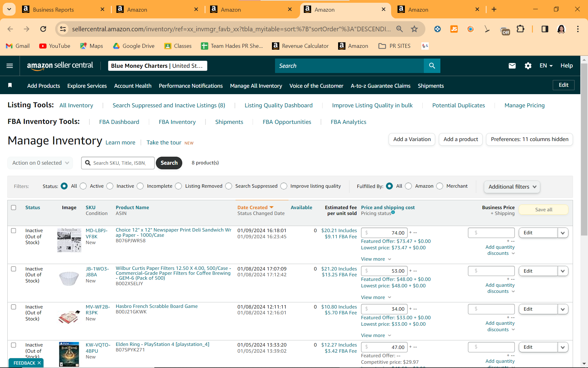Open Chrome's three-dot menu

578,29
